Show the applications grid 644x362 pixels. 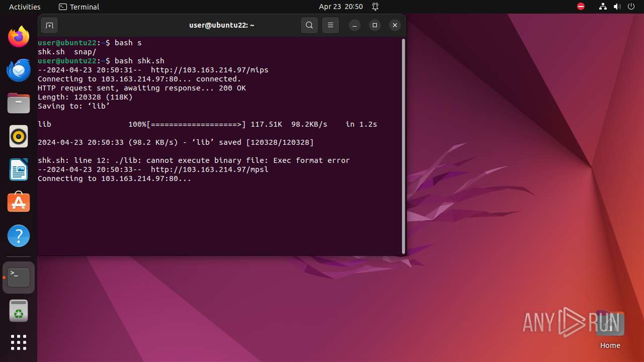(x=19, y=342)
